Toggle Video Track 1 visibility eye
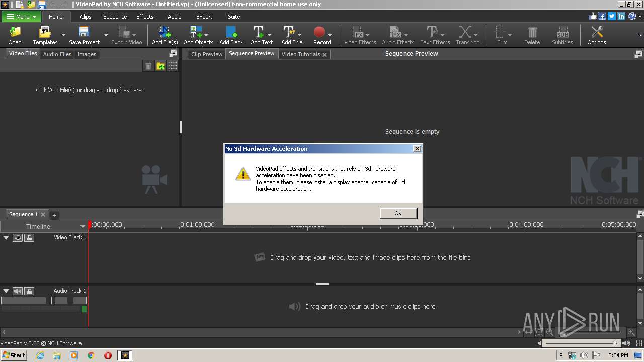This screenshot has height=362, width=644. (18, 237)
